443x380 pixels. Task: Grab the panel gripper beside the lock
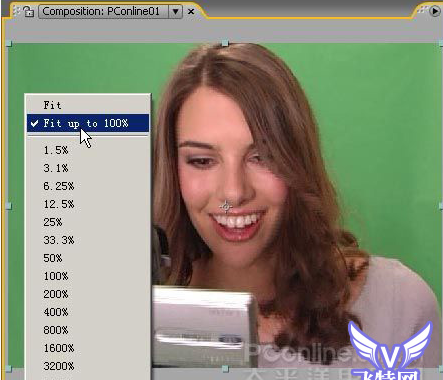point(16,12)
